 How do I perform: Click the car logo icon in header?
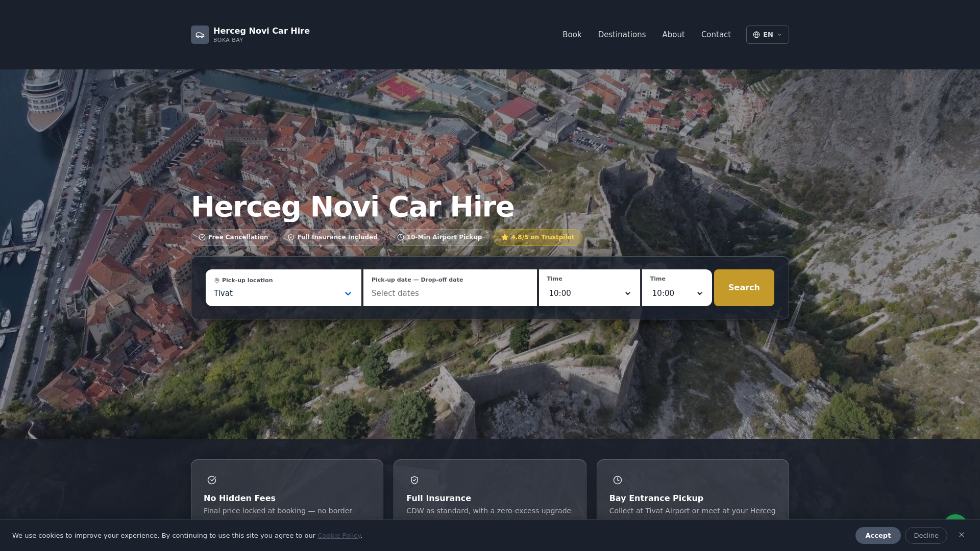(200, 35)
